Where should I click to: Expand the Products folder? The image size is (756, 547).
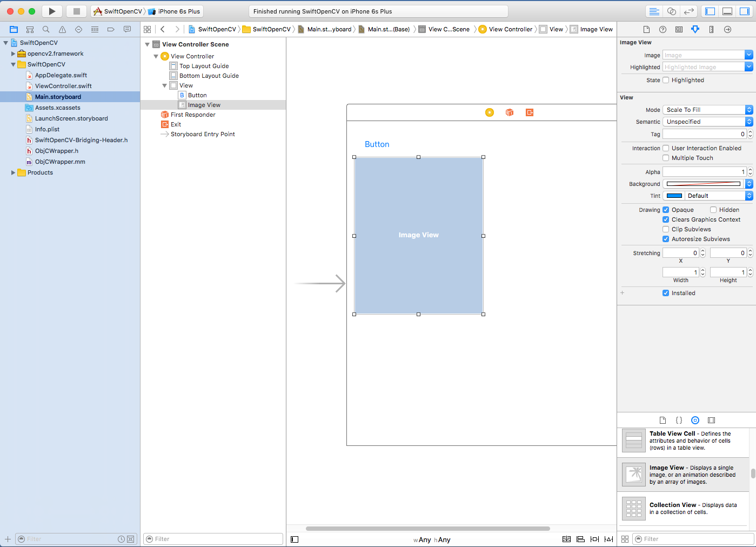13,172
